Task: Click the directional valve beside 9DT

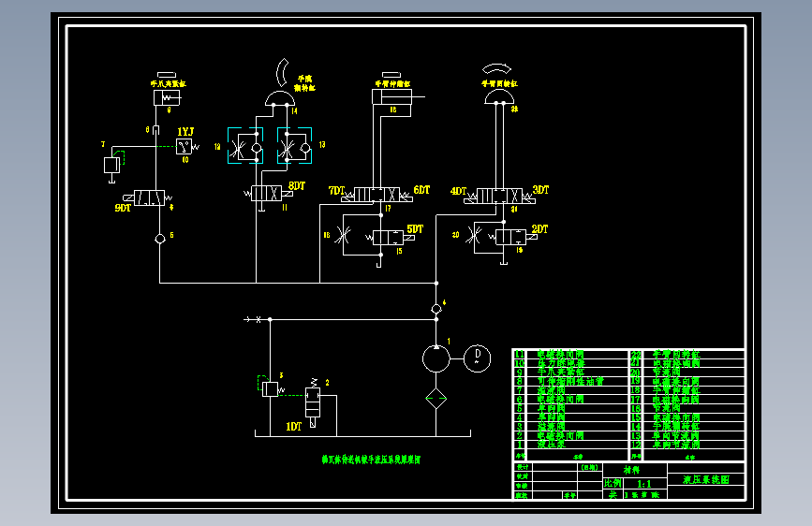Action: pos(149,197)
